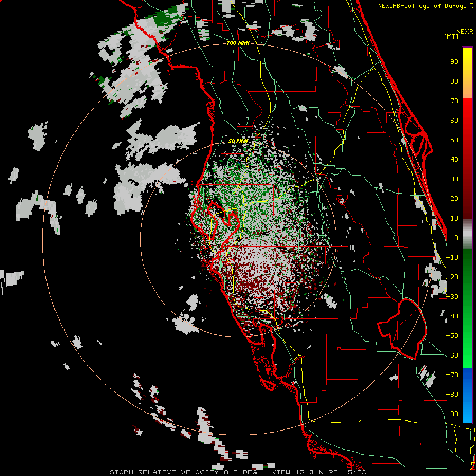476x476 pixels.
Task: Select the 90 value on velocity scale
Action: 454,62
